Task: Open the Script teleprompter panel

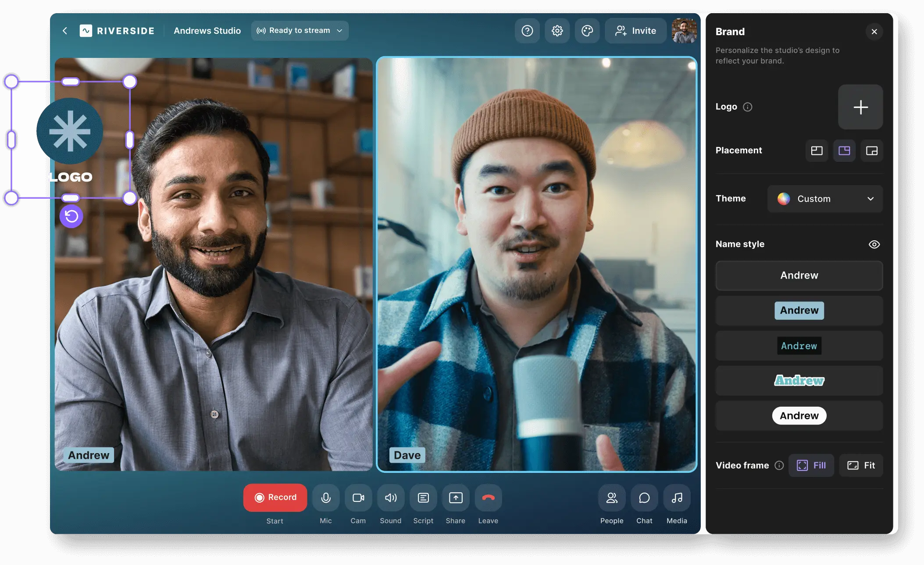Action: tap(423, 498)
